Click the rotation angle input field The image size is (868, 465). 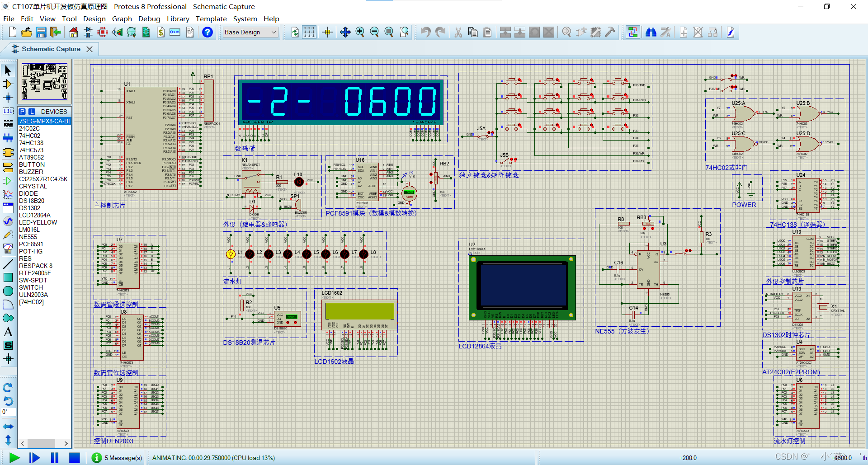coord(9,412)
